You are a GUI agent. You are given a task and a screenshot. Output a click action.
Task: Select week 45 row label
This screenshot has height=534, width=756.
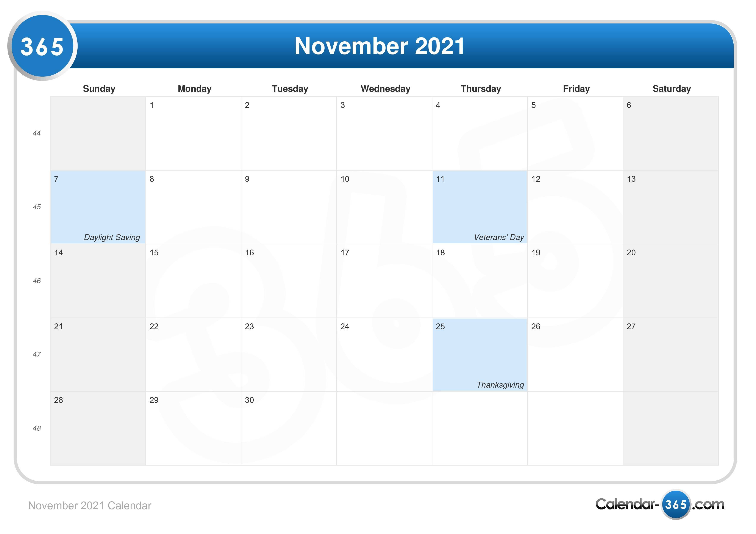(x=36, y=207)
